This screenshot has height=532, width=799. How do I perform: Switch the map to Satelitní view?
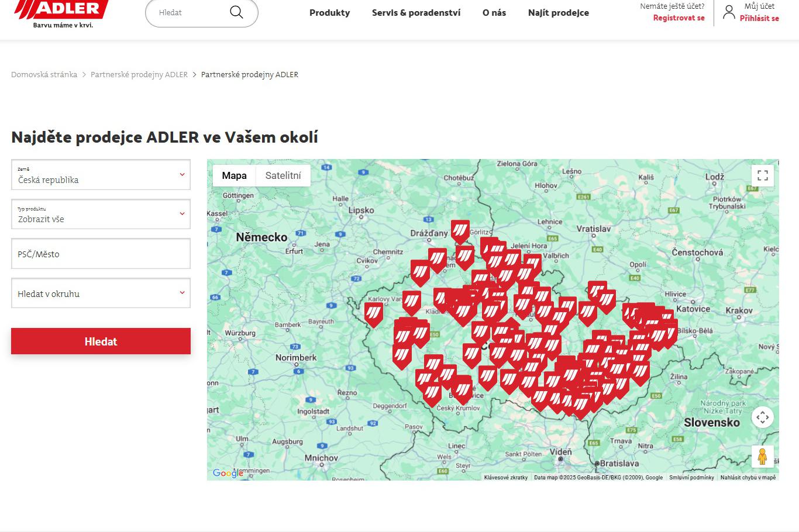tap(283, 175)
